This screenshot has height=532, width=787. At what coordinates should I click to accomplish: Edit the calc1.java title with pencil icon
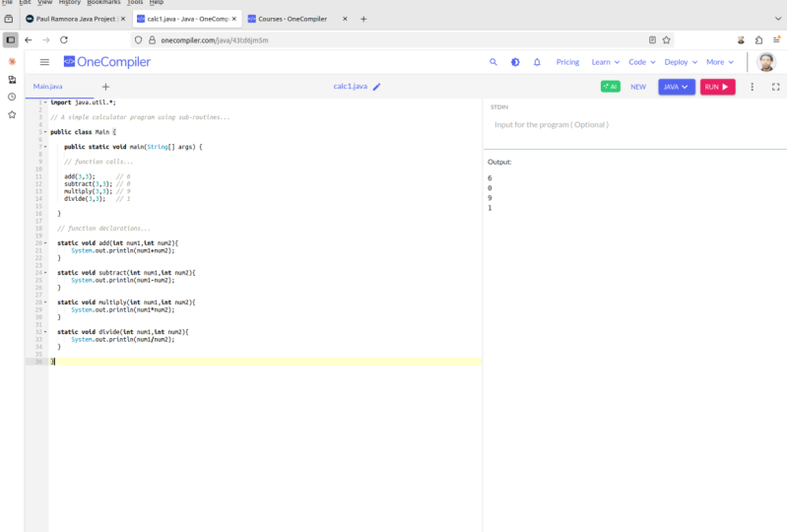pos(377,87)
